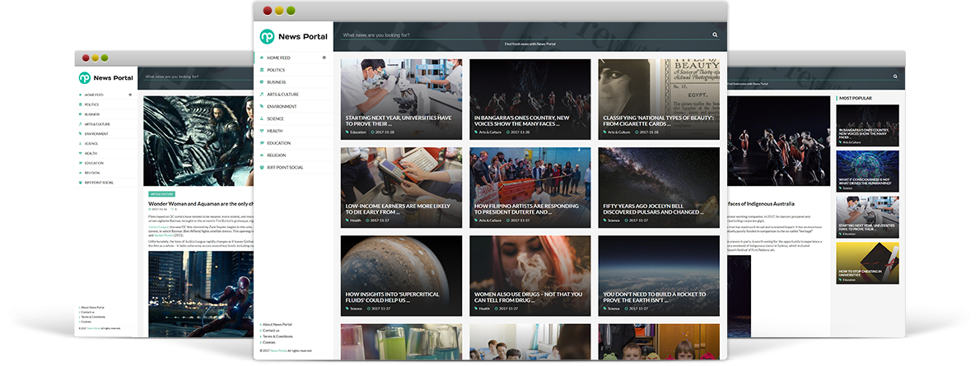Click the Politics building icon, front window
This screenshot has height=366, width=980.
point(262,70)
